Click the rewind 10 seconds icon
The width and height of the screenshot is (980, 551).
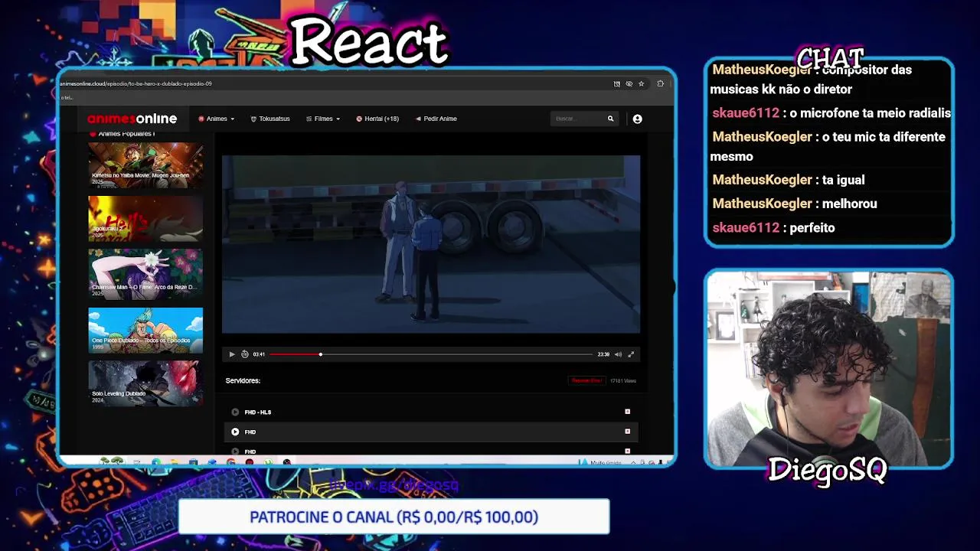coord(245,354)
